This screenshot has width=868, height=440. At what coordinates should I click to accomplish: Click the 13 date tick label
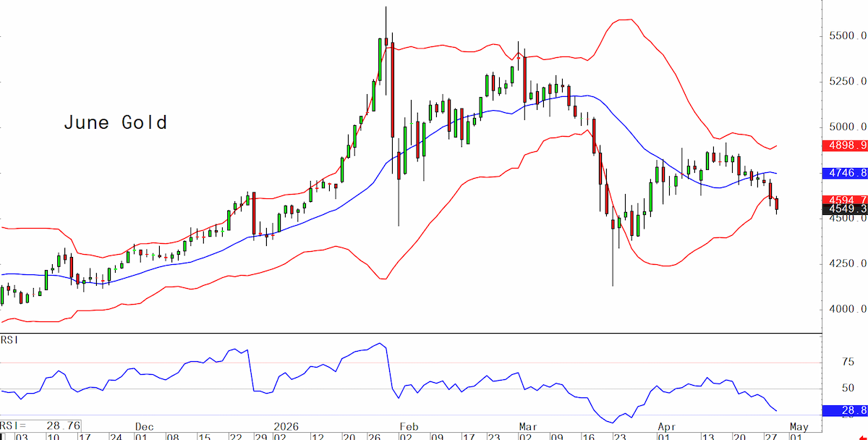coord(708,436)
